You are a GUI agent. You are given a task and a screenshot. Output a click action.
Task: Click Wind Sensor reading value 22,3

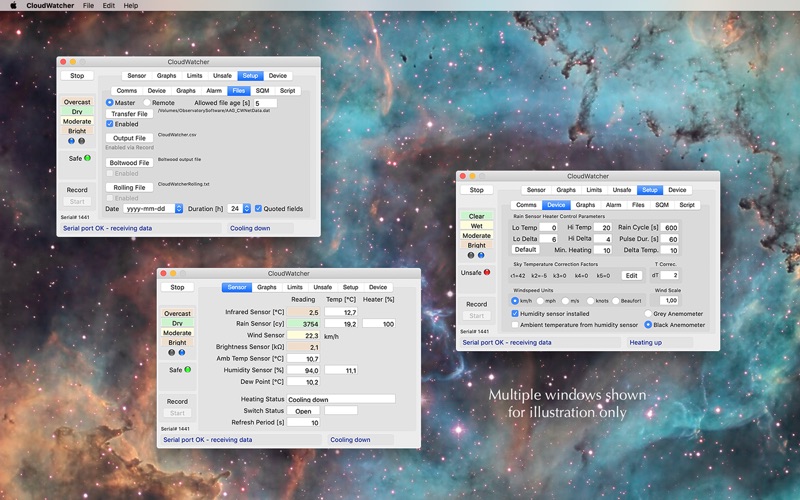pos(303,335)
